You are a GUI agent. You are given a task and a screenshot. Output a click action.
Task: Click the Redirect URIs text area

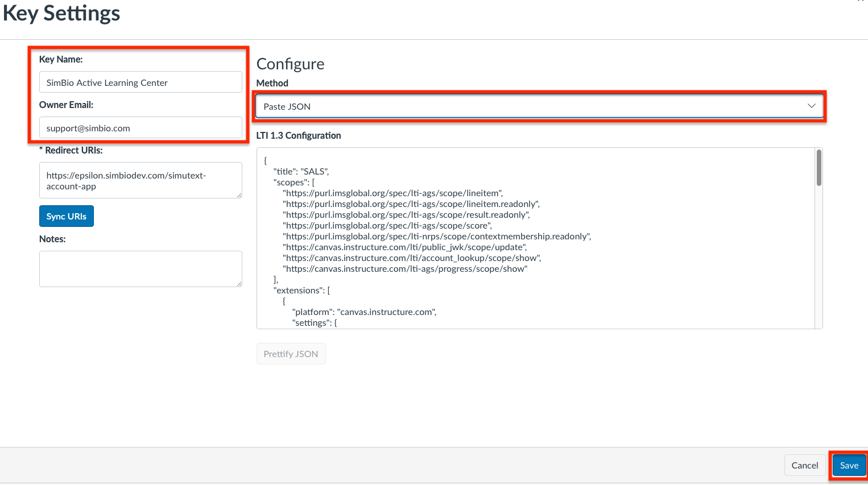click(140, 180)
